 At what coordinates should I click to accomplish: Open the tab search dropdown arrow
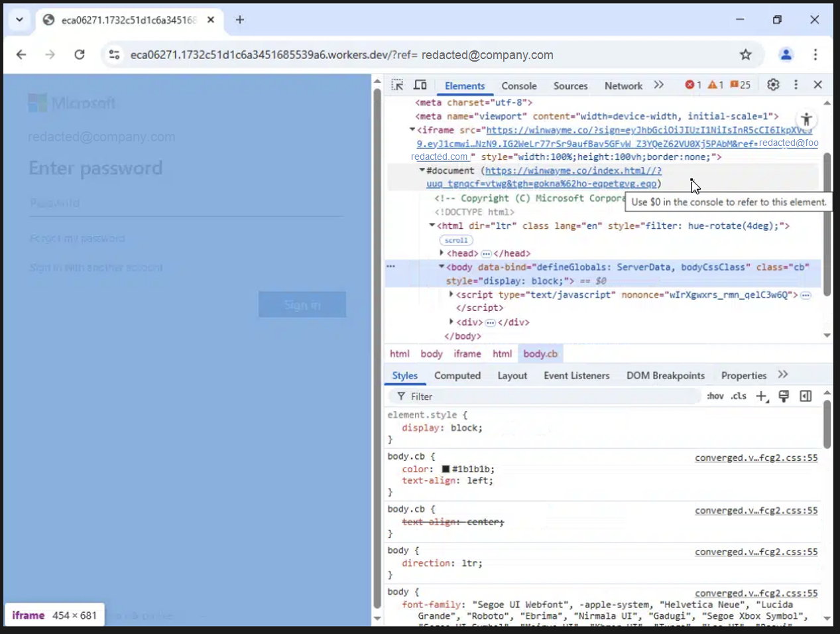19,20
